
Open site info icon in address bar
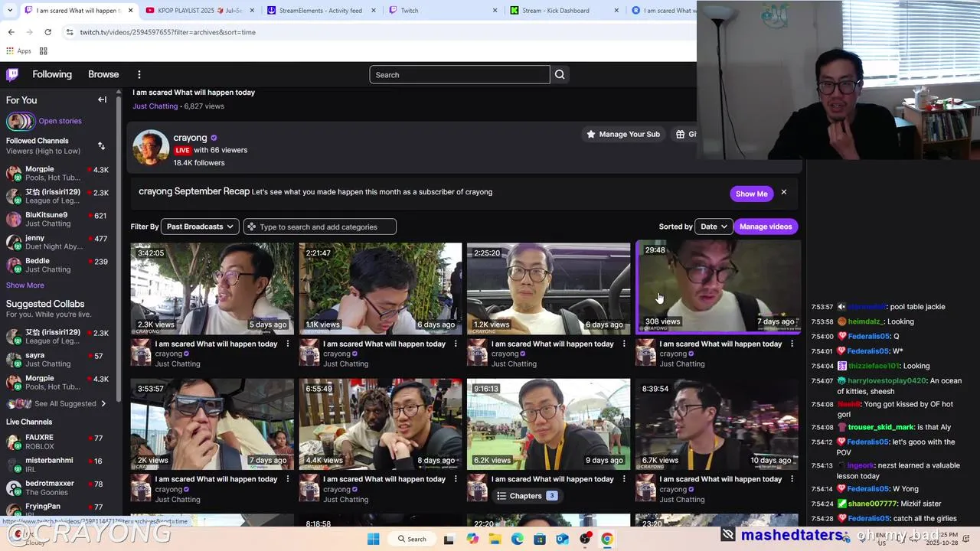70,32
